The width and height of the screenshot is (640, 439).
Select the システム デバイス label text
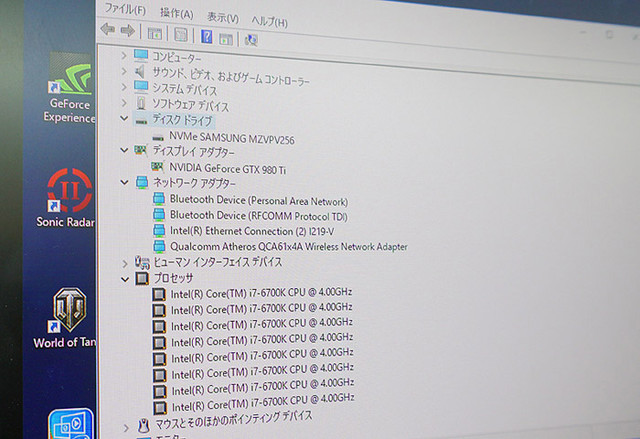[184, 89]
